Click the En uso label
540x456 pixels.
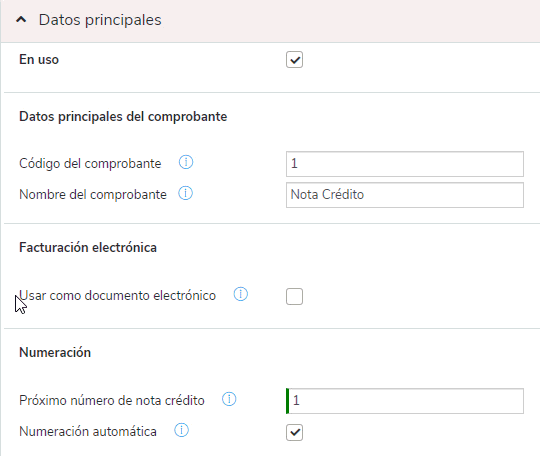click(x=39, y=60)
